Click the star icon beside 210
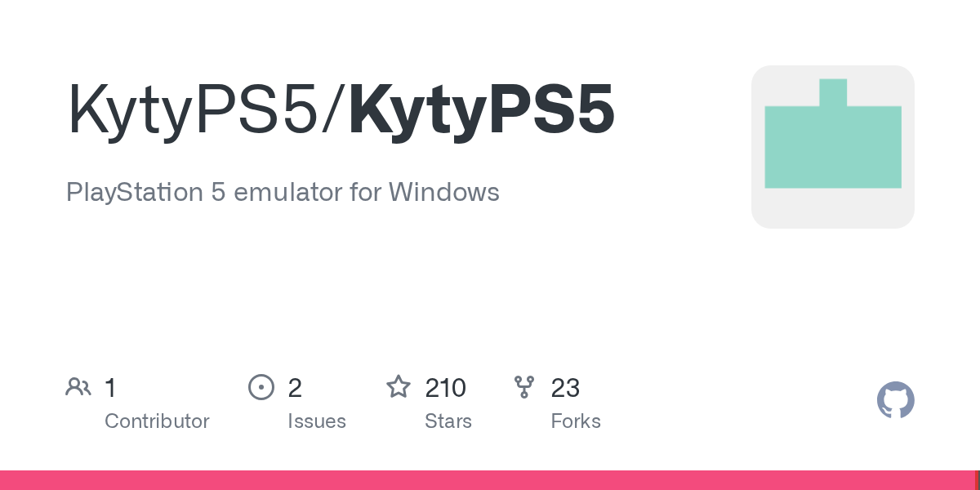 coord(399,386)
